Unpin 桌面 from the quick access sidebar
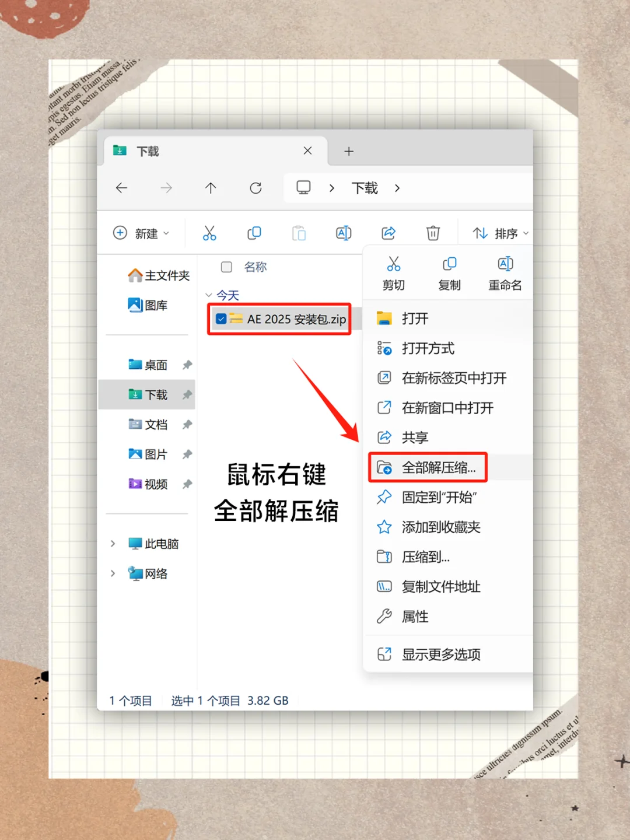The width and height of the screenshot is (630, 840). pyautogui.click(x=187, y=365)
